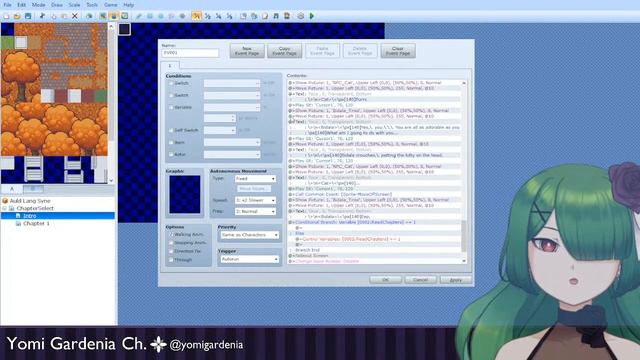Open the Tools menu
The image size is (640, 360).
(92, 5)
